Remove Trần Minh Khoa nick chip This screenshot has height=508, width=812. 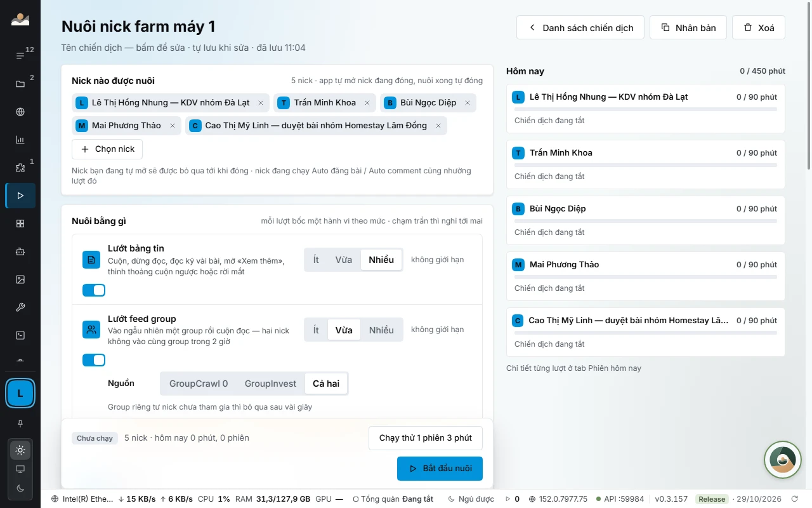pos(366,103)
